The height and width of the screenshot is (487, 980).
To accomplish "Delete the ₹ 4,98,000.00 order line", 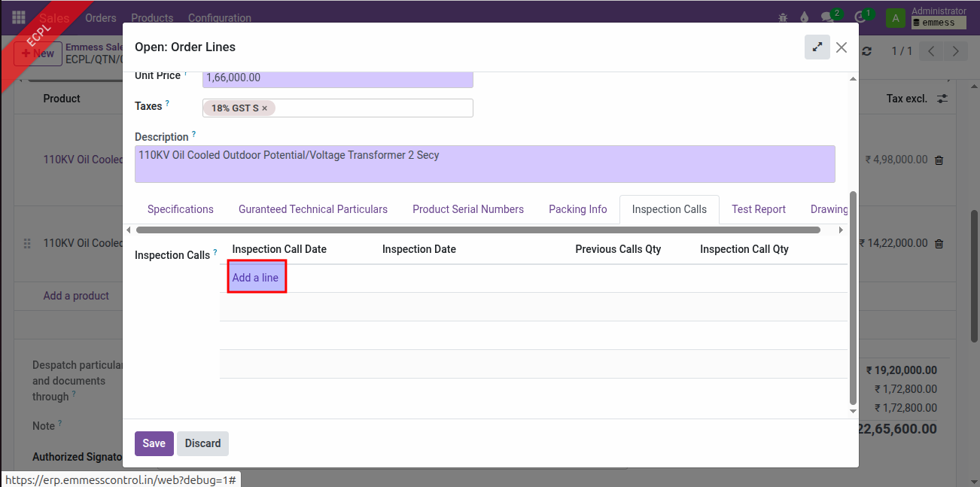I will (x=939, y=160).
